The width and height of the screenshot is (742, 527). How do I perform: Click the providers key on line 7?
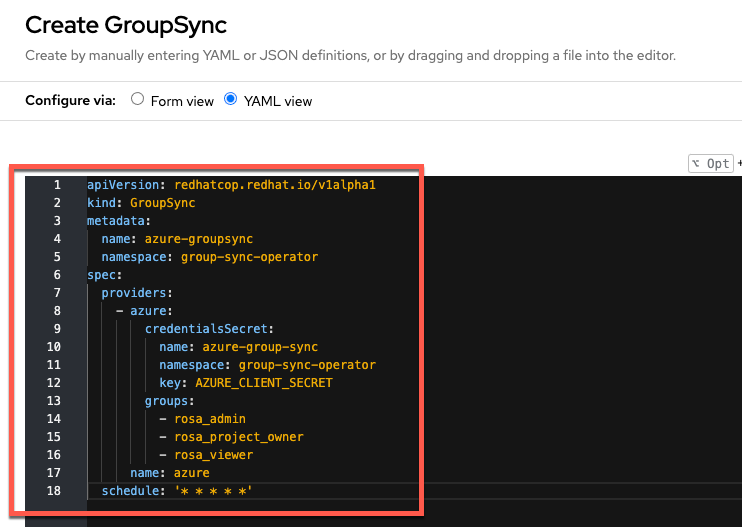(x=134, y=293)
